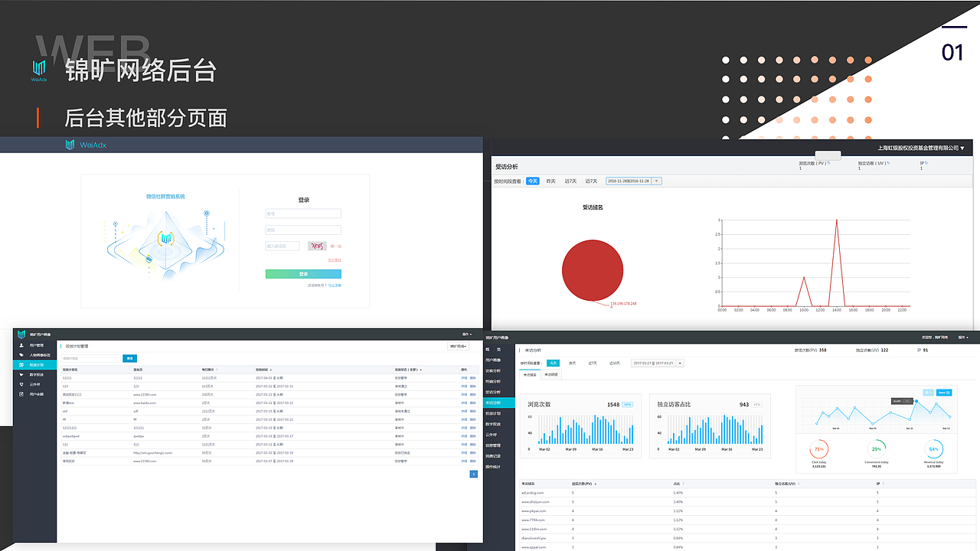Open the 投放状态(全部) column filter

tap(408, 370)
